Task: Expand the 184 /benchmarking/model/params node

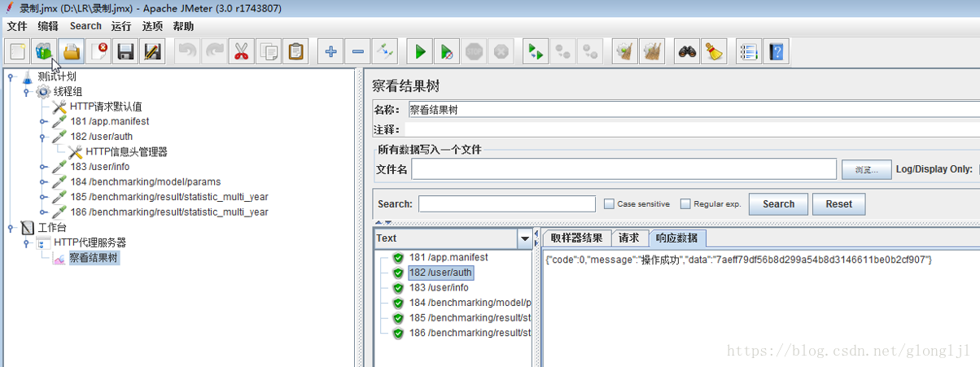Action: coord(43,182)
